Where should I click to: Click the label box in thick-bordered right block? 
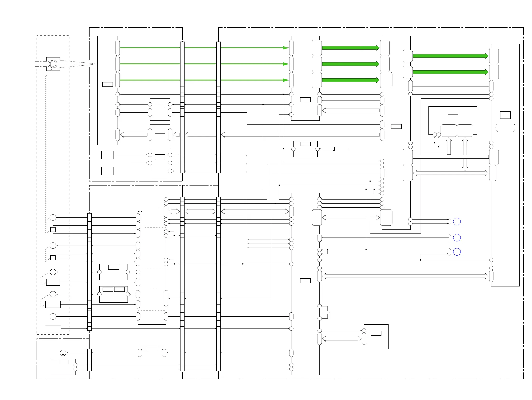tap(453, 112)
